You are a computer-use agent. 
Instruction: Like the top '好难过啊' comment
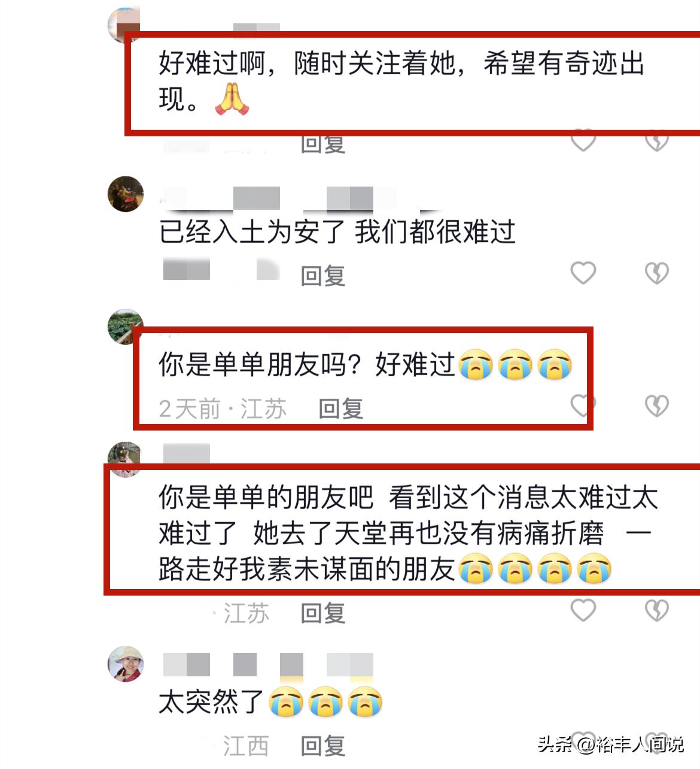tap(583, 142)
